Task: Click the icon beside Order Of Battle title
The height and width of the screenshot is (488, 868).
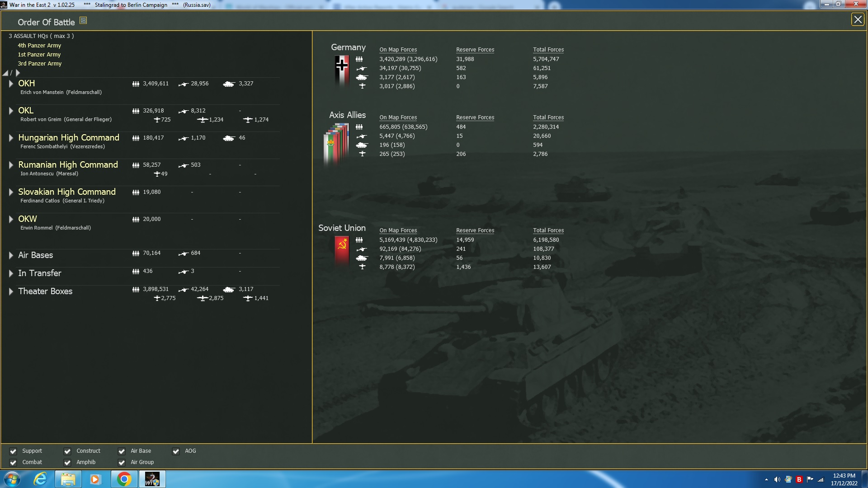Action: [83, 20]
